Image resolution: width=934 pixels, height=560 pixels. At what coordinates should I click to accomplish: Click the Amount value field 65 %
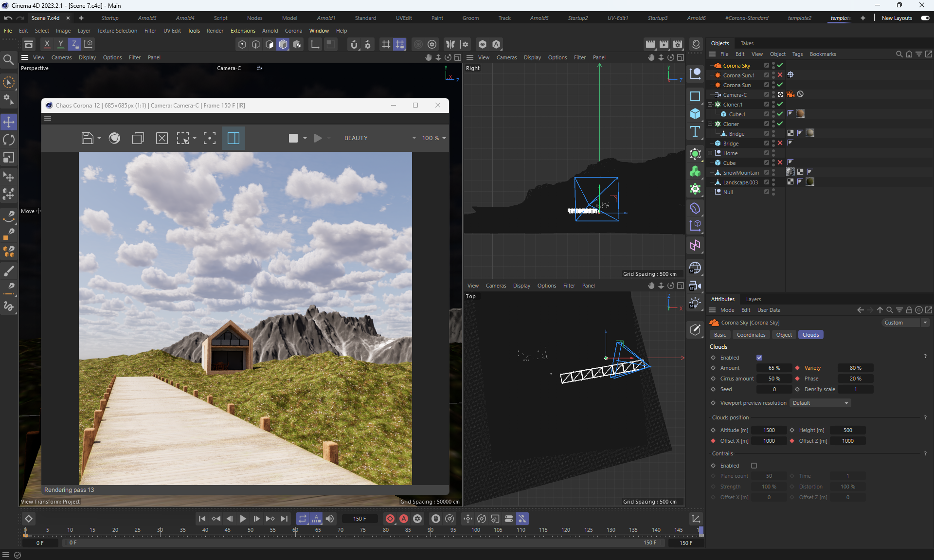click(773, 368)
